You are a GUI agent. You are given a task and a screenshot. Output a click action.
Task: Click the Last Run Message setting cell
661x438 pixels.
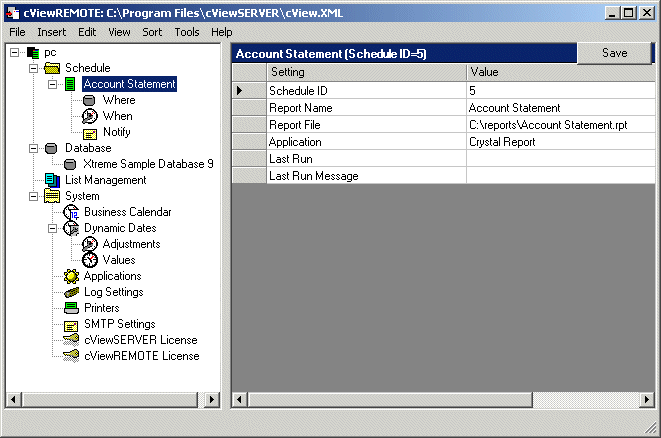pyautogui.click(x=366, y=176)
